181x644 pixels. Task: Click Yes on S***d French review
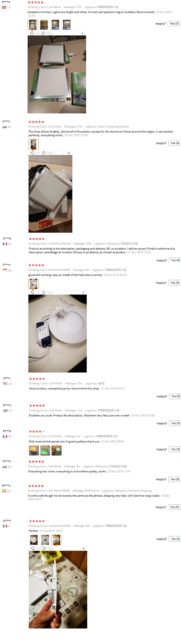(x=175, y=260)
